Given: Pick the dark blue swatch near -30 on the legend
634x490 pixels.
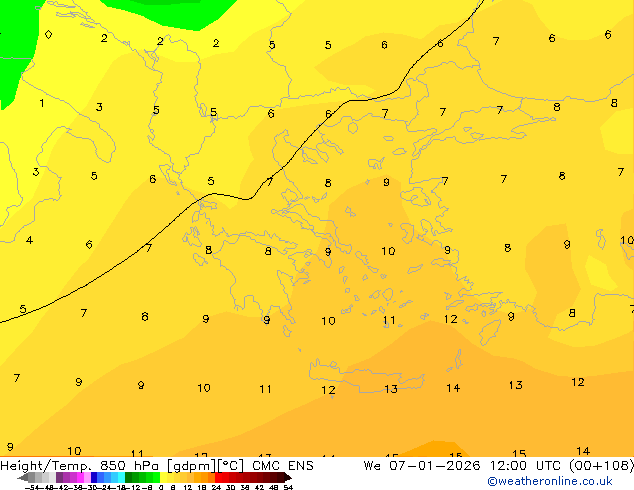Looking at the screenshot, I should (94, 477).
